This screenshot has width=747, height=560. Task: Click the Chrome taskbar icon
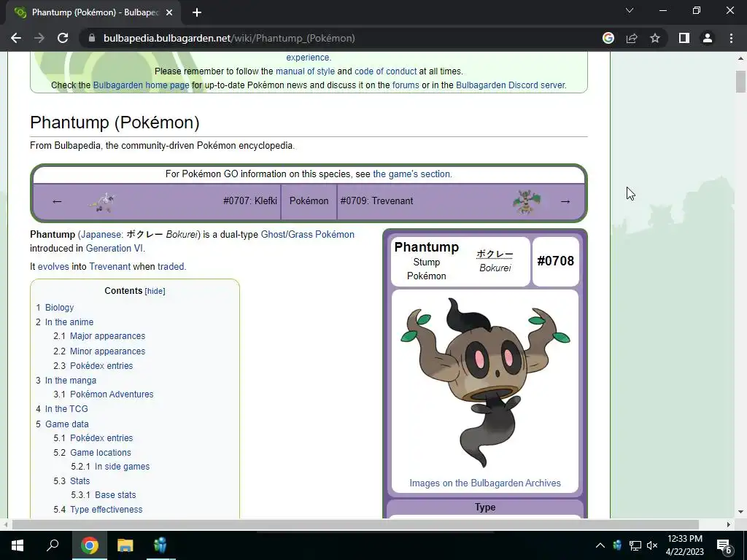tap(89, 545)
